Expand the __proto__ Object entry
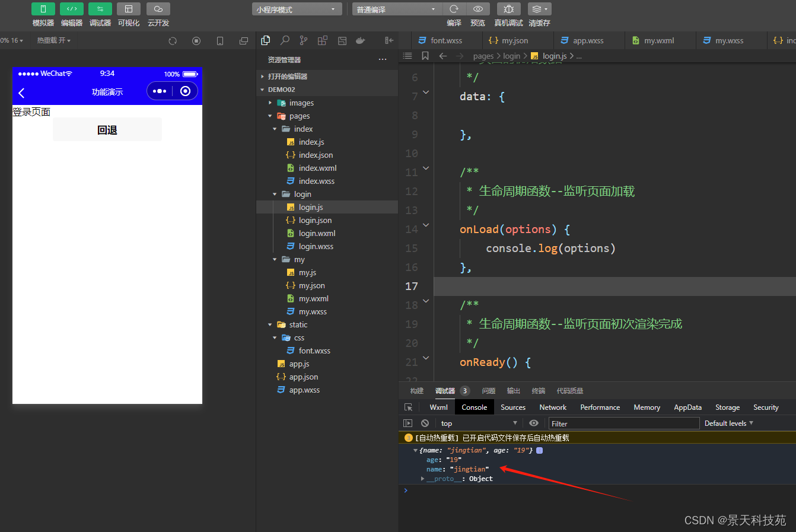The width and height of the screenshot is (796, 532). tap(422, 479)
